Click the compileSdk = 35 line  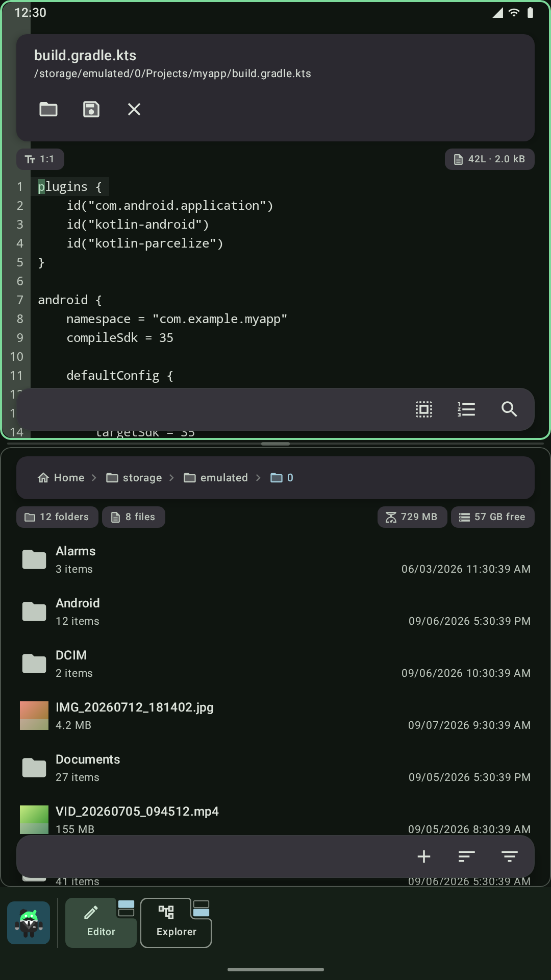pos(120,338)
